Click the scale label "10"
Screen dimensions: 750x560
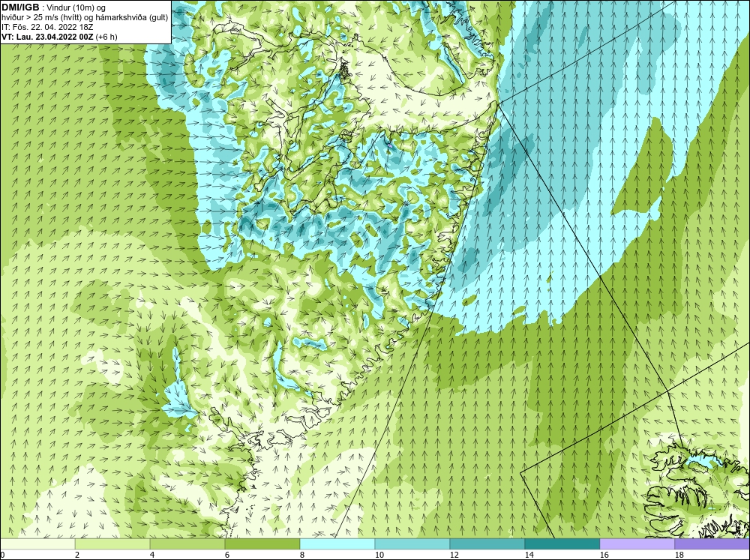pos(379,555)
